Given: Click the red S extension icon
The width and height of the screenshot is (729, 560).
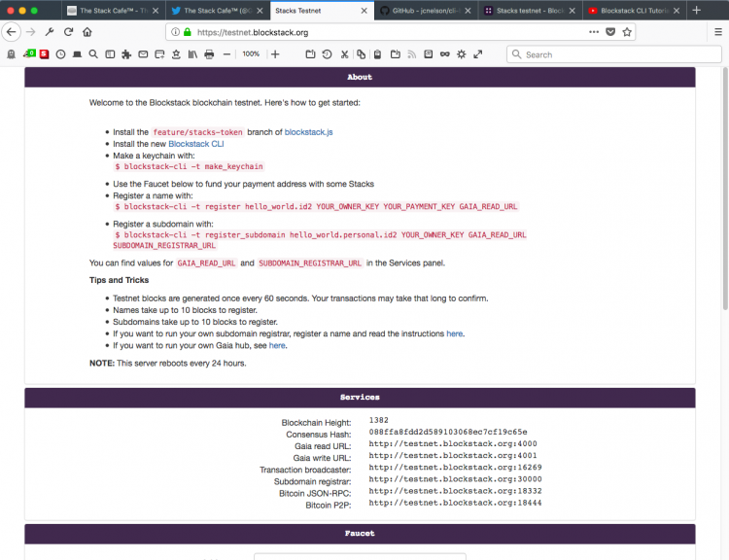Looking at the screenshot, I should point(44,54).
